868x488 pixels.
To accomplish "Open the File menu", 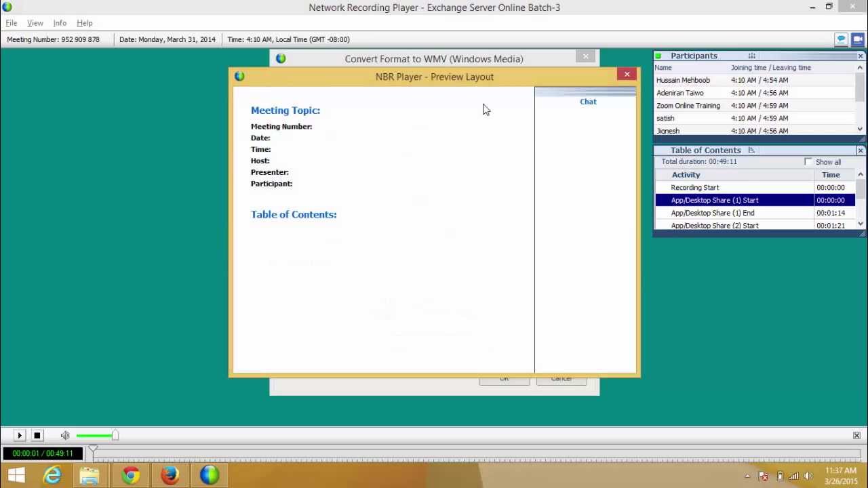I will point(12,23).
